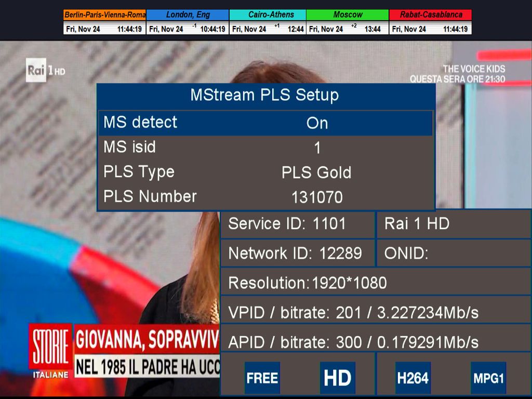Open the London, Eng clock tab

(188, 15)
